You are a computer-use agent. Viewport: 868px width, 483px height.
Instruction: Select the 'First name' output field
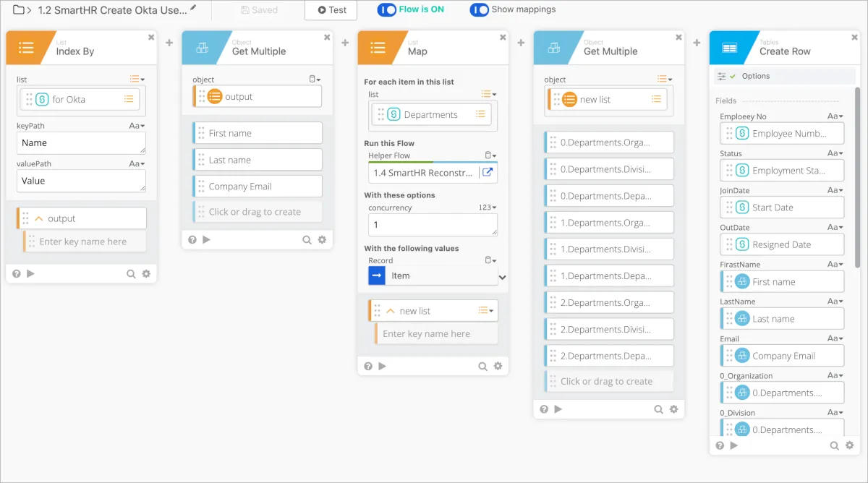tap(257, 133)
